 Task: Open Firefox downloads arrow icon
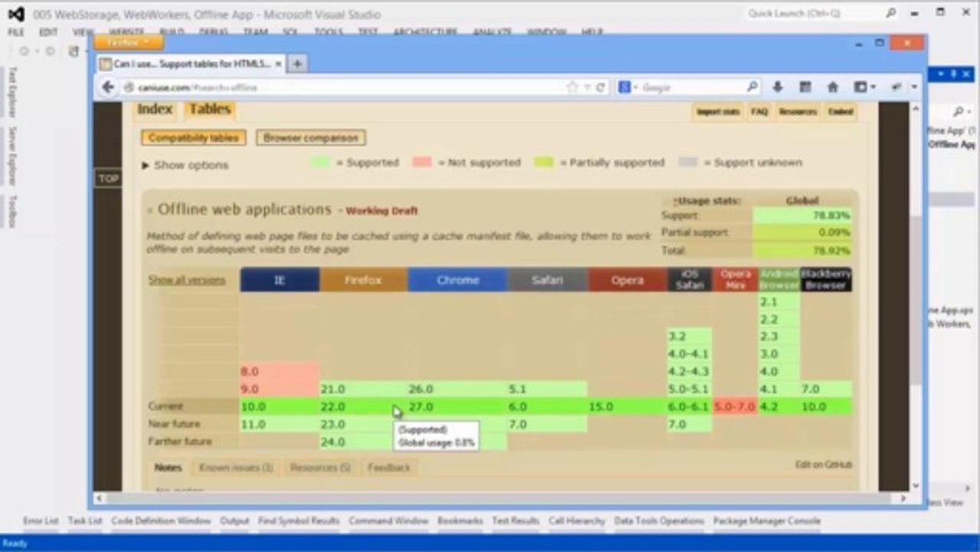tap(778, 87)
